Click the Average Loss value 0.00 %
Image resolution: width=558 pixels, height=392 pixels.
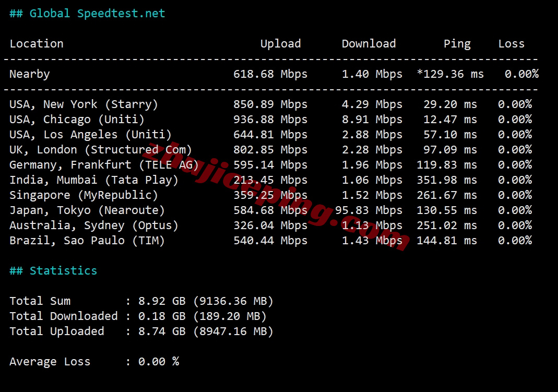pyautogui.click(x=159, y=362)
